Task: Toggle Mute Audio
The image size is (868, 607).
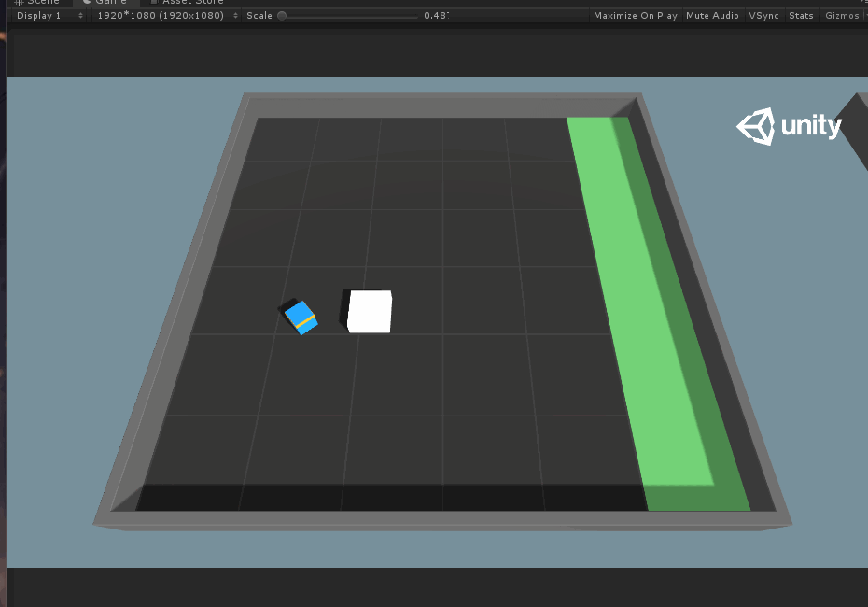Action: (712, 16)
